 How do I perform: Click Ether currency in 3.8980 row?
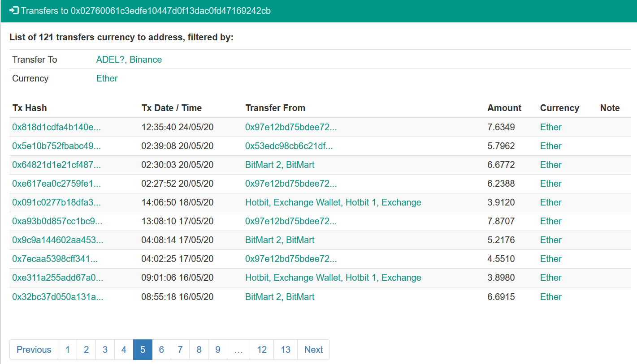(551, 278)
